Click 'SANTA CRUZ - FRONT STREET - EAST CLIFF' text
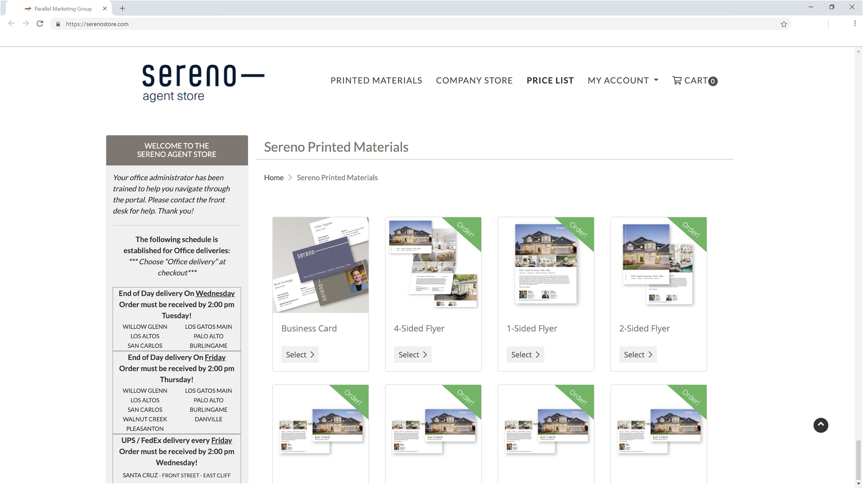Viewport: 868px width, 488px height. (177, 475)
